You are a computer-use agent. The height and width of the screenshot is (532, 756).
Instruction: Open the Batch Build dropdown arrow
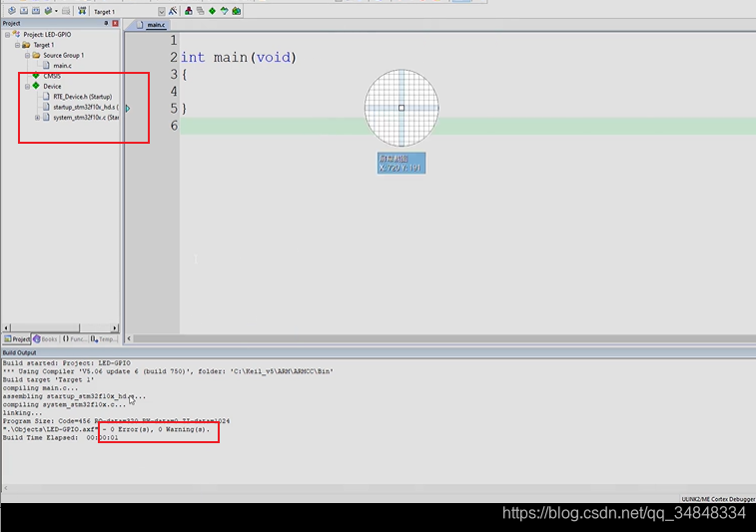pos(56,11)
